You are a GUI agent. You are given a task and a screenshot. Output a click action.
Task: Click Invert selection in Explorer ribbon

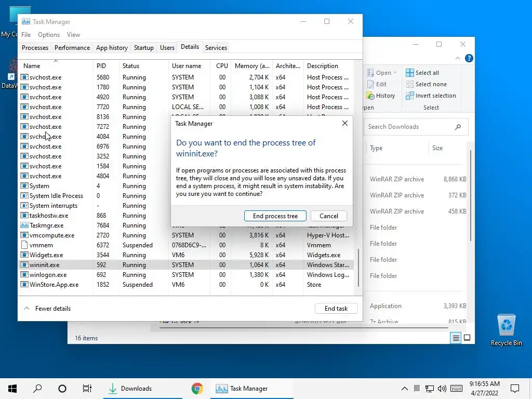pyautogui.click(x=431, y=96)
